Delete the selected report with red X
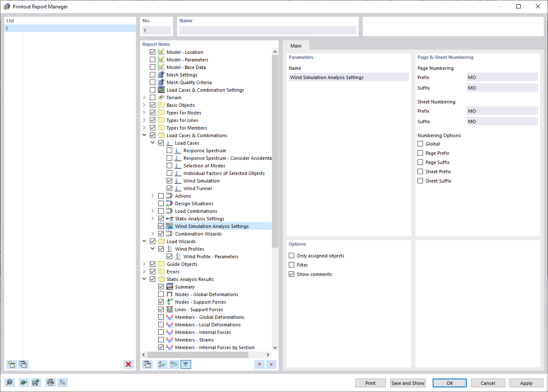The width and height of the screenshot is (548, 392). pyautogui.click(x=128, y=364)
